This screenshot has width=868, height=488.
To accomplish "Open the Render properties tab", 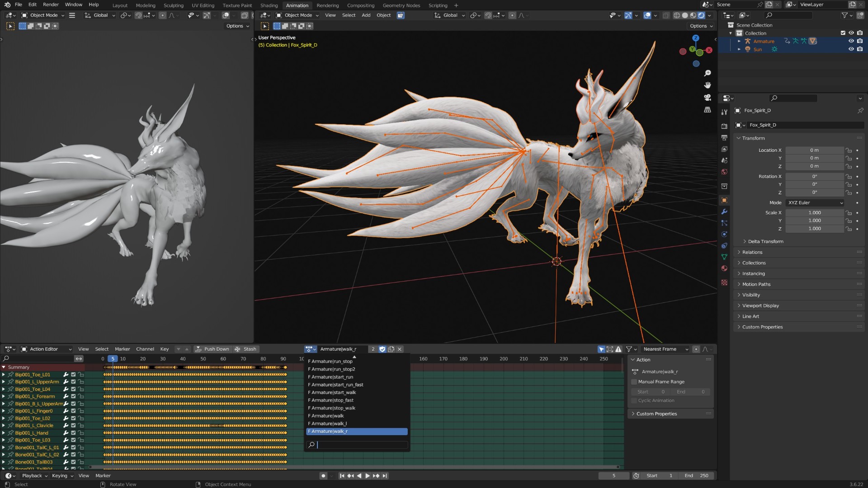I will click(724, 126).
